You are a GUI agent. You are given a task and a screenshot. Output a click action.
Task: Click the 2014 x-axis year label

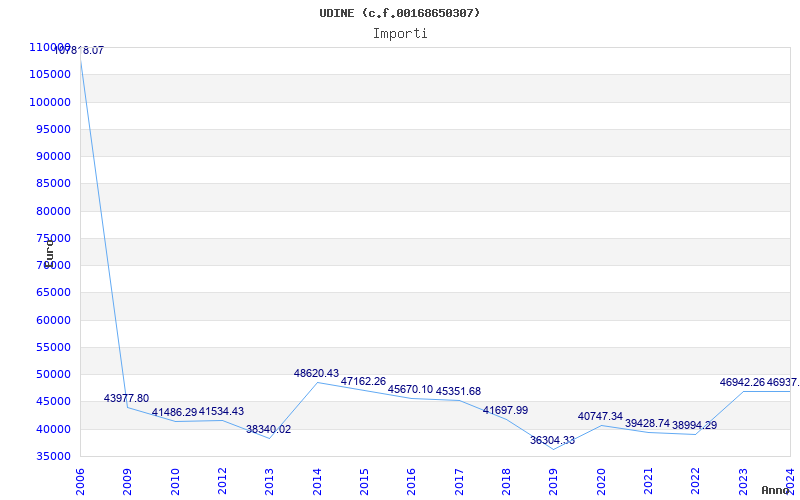[x=317, y=482]
